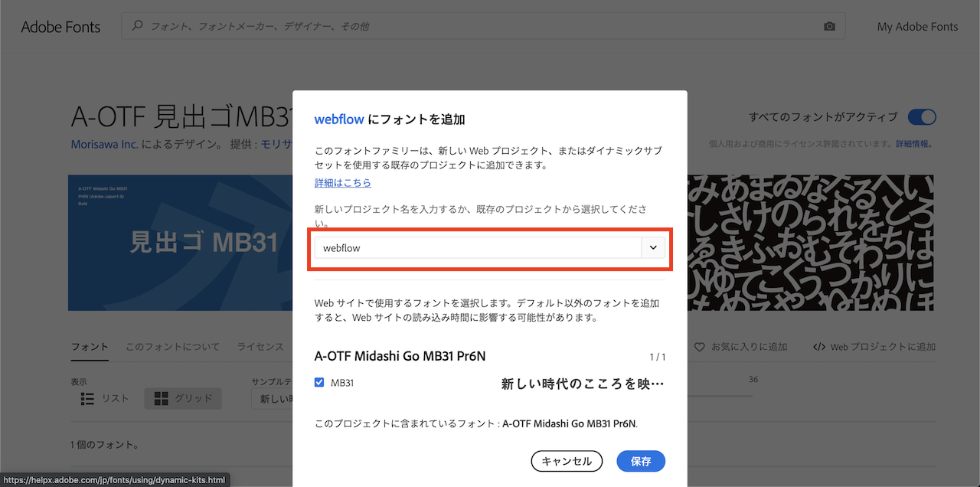980x487 pixels.
Task: Uncheck the MB31 font checkbox
Action: tap(319, 382)
